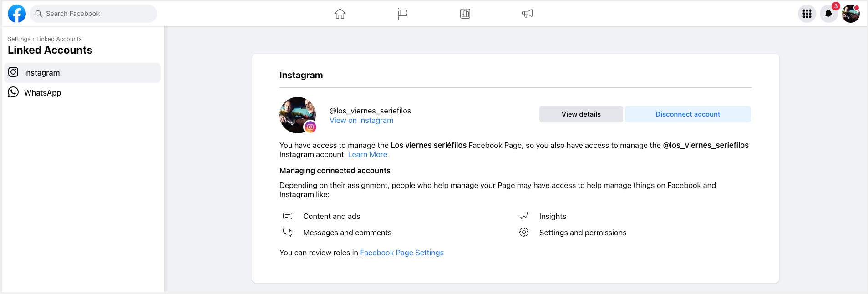Click the @los_viernes_seriefilos handle beside the avatar

[370, 111]
